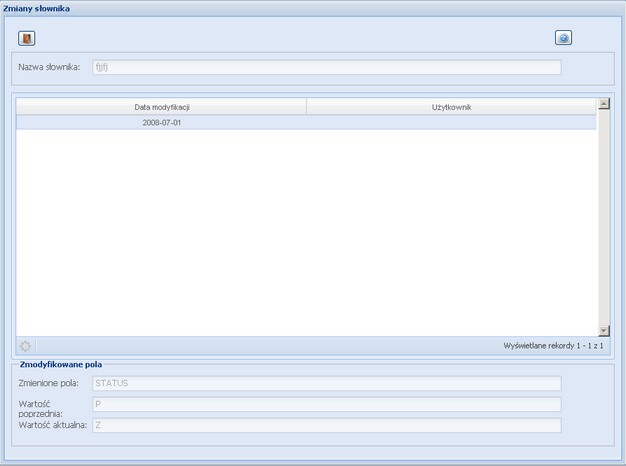Click the scrollbar down arrow in the grid
The width and height of the screenshot is (626, 466).
point(604,330)
